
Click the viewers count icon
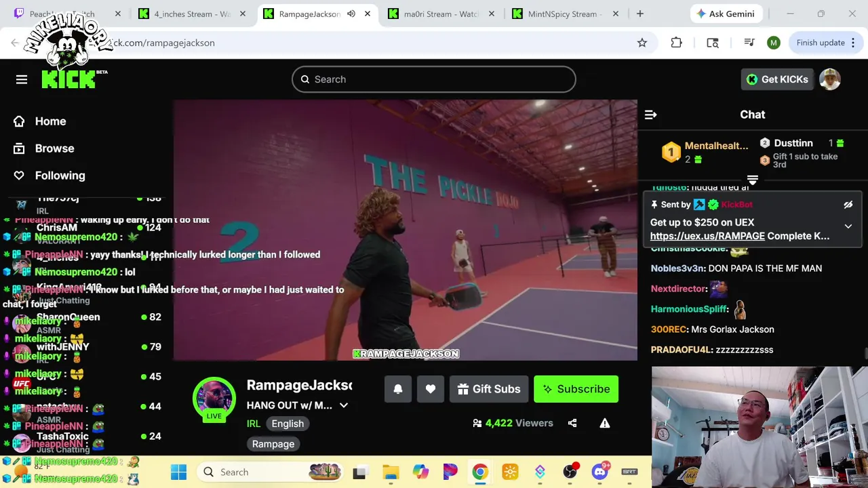pos(477,423)
